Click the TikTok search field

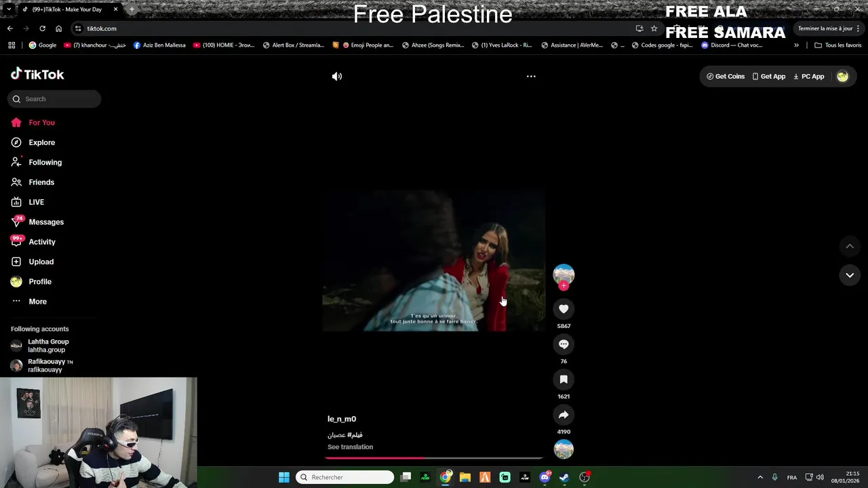(x=54, y=99)
